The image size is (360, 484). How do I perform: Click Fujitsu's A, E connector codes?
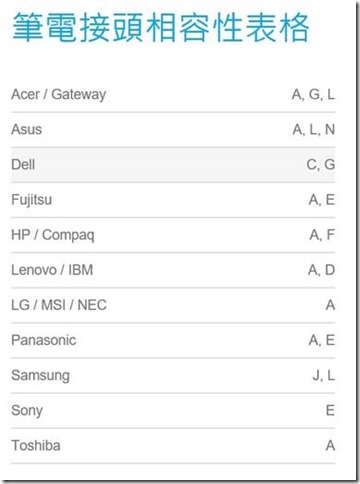pyautogui.click(x=322, y=200)
